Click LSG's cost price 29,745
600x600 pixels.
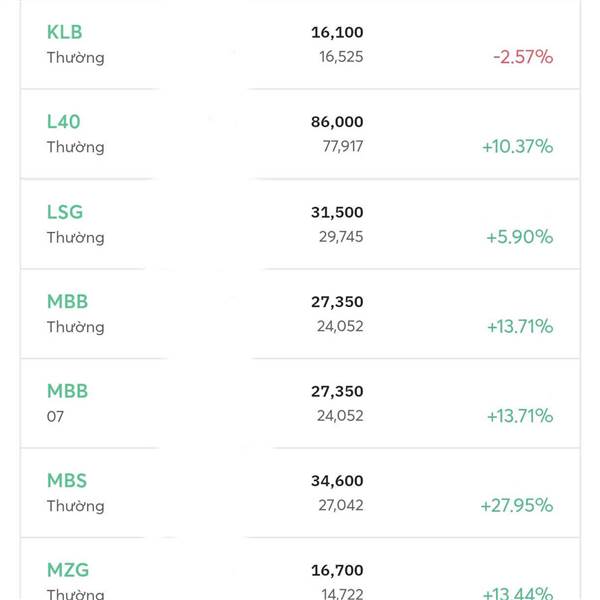[340, 237]
